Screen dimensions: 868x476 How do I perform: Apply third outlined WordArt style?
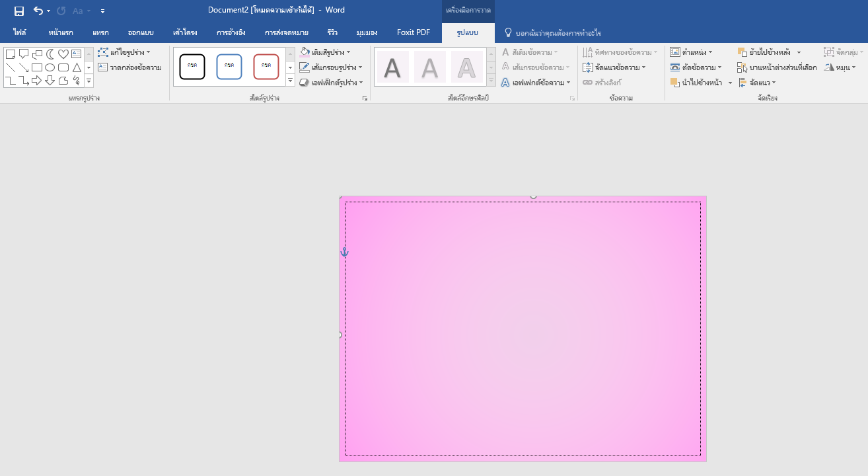467,67
